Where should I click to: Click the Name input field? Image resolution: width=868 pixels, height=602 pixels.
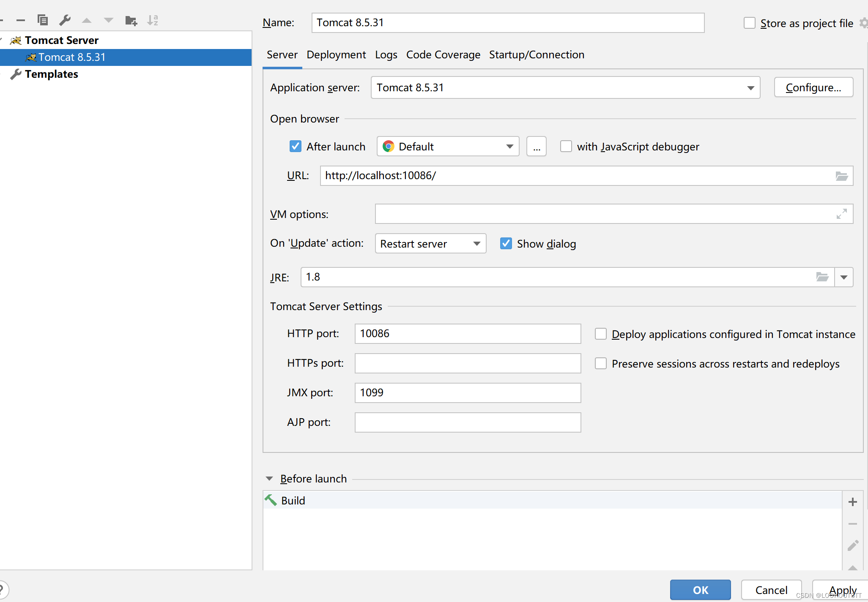tap(508, 23)
